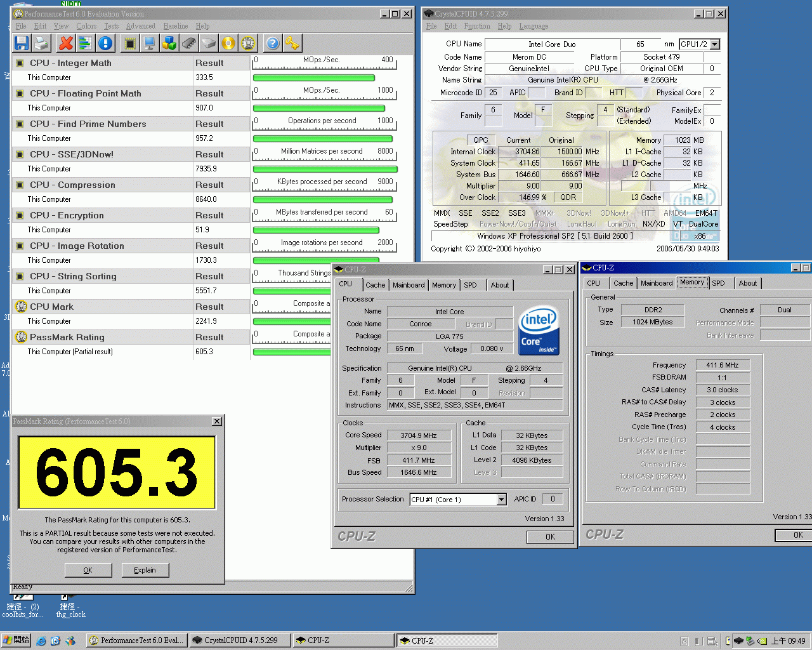This screenshot has height=650, width=812.
Task: Click the Explain button in PassMark Rating dialog
Action: pos(145,570)
